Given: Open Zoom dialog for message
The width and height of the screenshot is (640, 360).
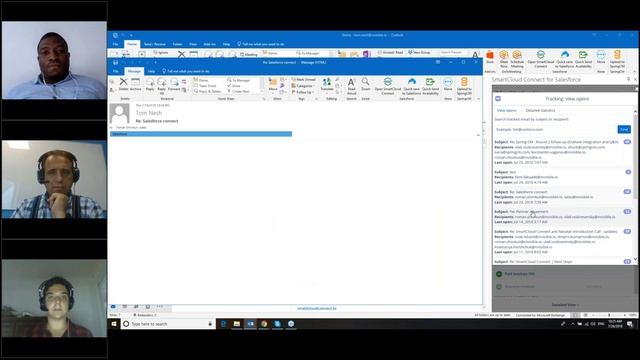Looking at the screenshot, I should click(366, 84).
